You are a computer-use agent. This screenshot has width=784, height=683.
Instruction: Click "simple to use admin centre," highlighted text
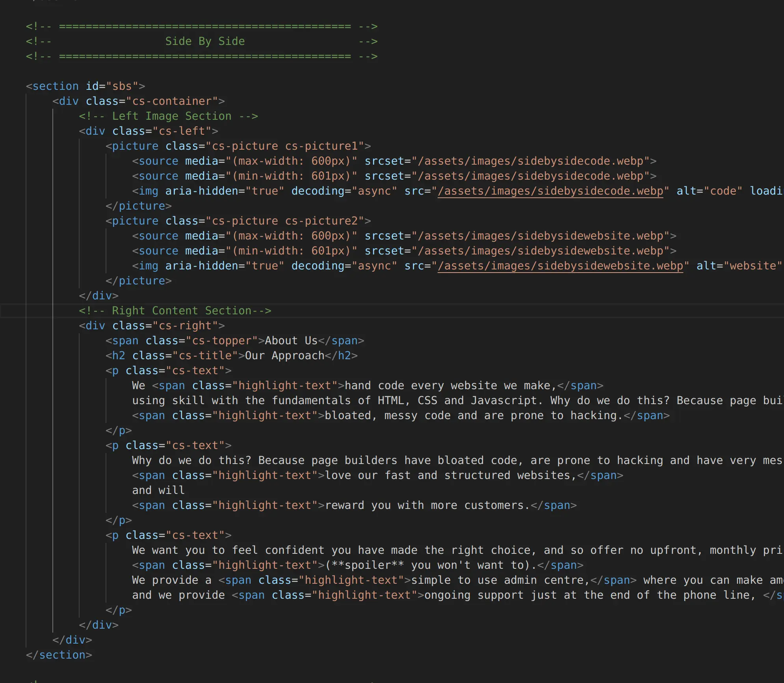500,580
